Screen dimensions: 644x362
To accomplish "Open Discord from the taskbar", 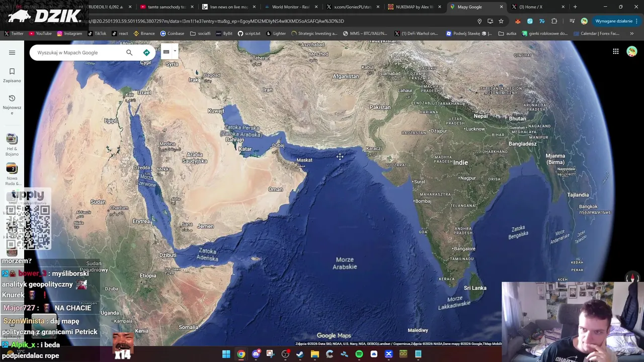I will coord(256,354).
